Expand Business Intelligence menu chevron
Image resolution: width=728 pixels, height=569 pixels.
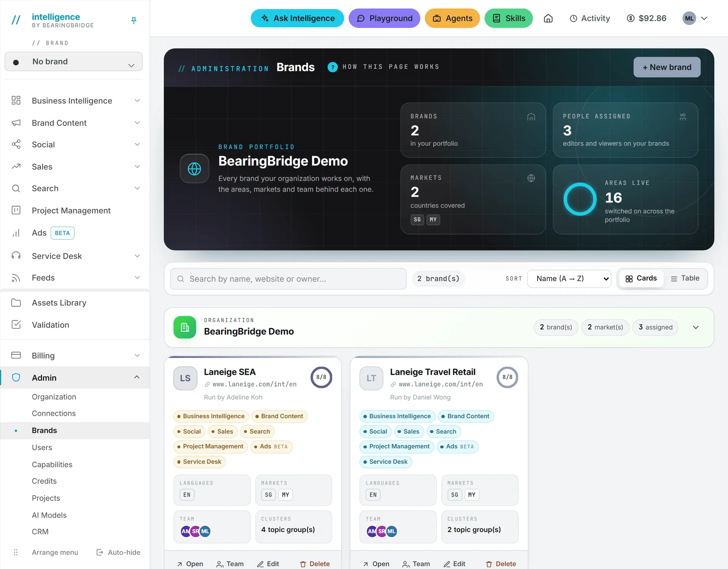click(137, 101)
